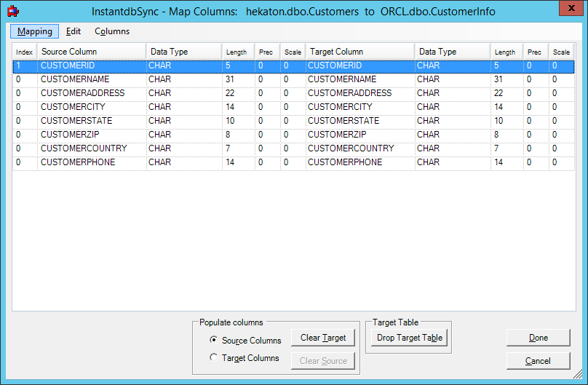Click target Data Type column header
The height and width of the screenshot is (385, 588).
point(452,52)
